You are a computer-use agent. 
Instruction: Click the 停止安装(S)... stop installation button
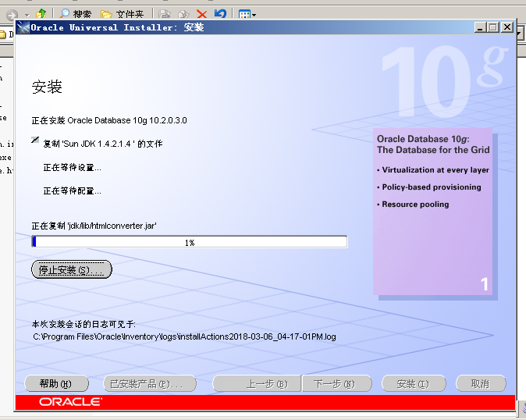click(x=72, y=269)
